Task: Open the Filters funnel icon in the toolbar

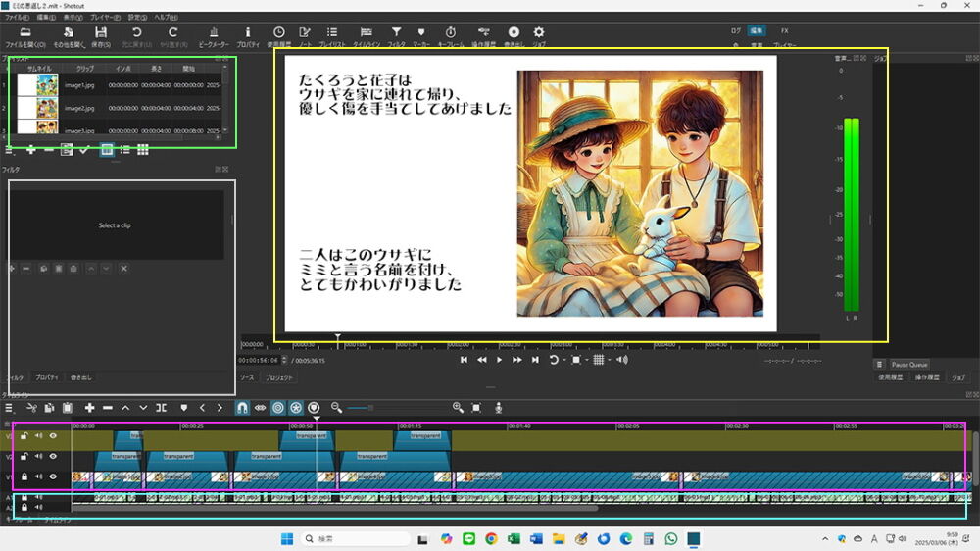Action: (396, 32)
